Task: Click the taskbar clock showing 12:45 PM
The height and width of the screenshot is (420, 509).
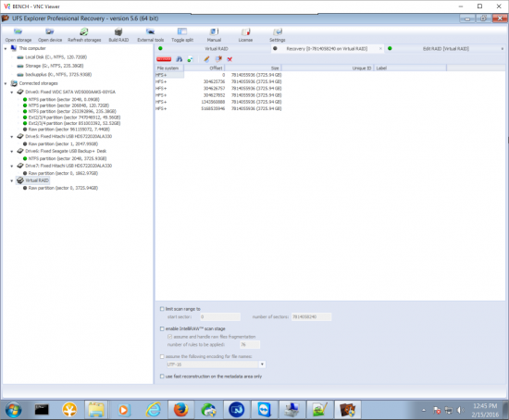Action: [x=485, y=406]
